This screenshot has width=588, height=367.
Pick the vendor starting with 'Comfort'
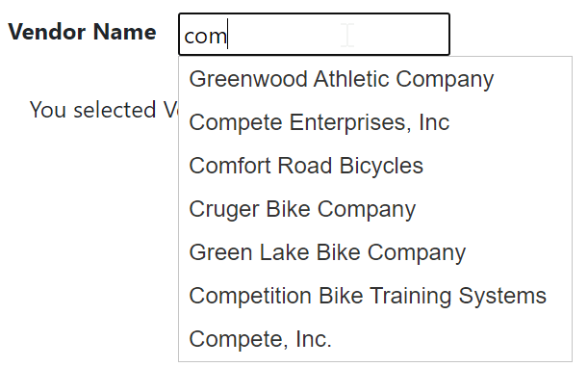(375, 166)
